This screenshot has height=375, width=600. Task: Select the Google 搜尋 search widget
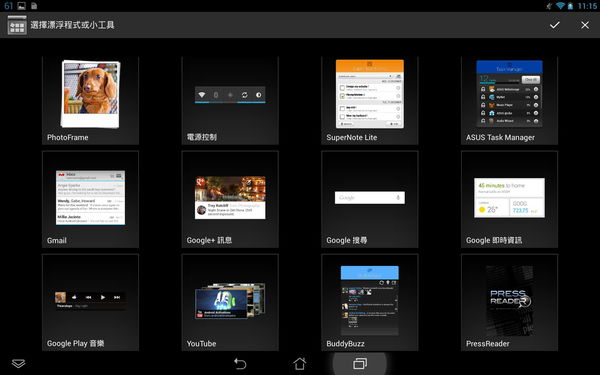point(370,199)
